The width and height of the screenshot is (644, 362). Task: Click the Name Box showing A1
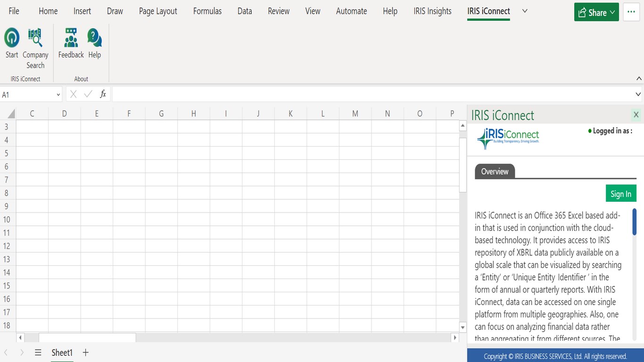coord(27,95)
